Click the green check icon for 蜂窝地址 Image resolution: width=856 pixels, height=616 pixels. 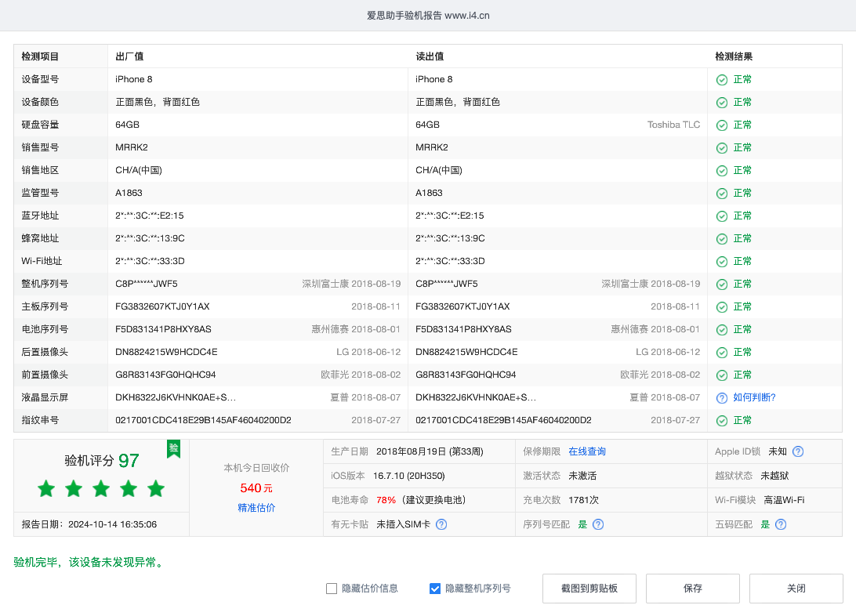pos(722,239)
